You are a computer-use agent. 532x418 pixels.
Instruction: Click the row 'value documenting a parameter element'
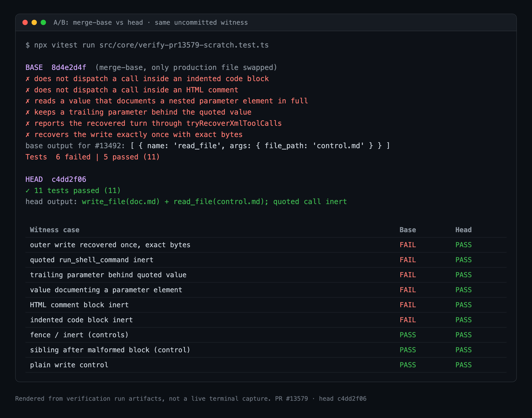pyautogui.click(x=266, y=290)
